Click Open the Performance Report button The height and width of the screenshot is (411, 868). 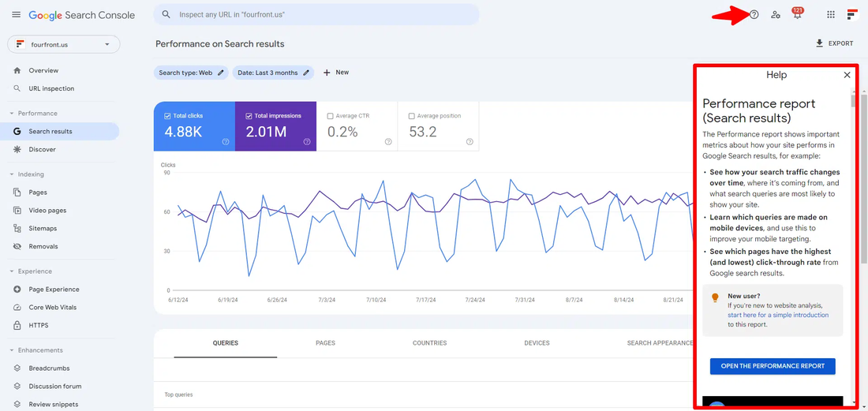(773, 366)
